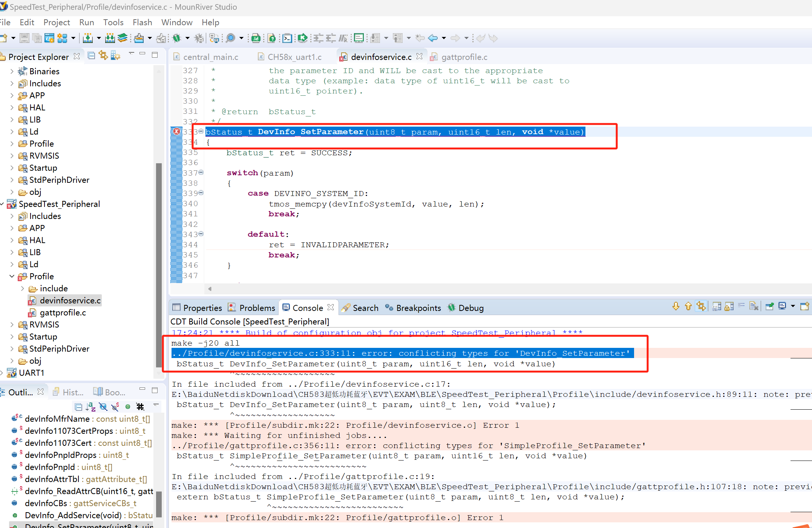Toggle Scroll Lock in Console toolbar
Viewport: 812px width, 528px height.
[x=729, y=306]
